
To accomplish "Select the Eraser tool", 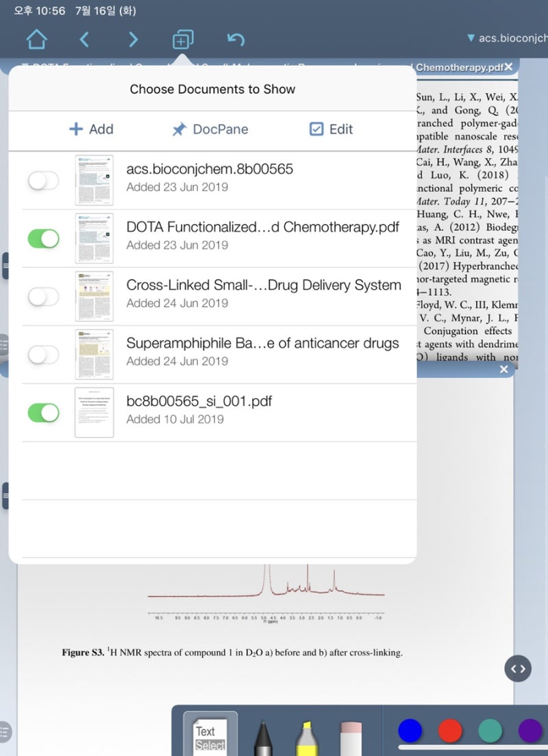I will (x=351, y=738).
